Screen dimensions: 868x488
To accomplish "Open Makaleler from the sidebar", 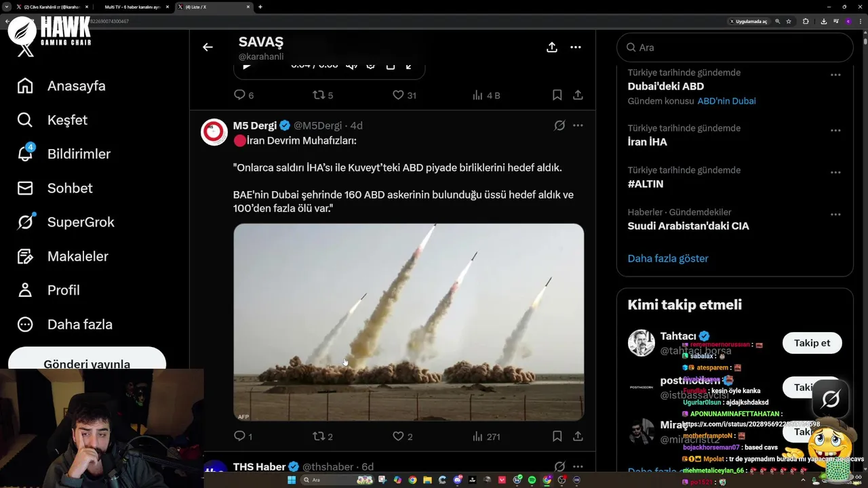I will click(62, 256).
